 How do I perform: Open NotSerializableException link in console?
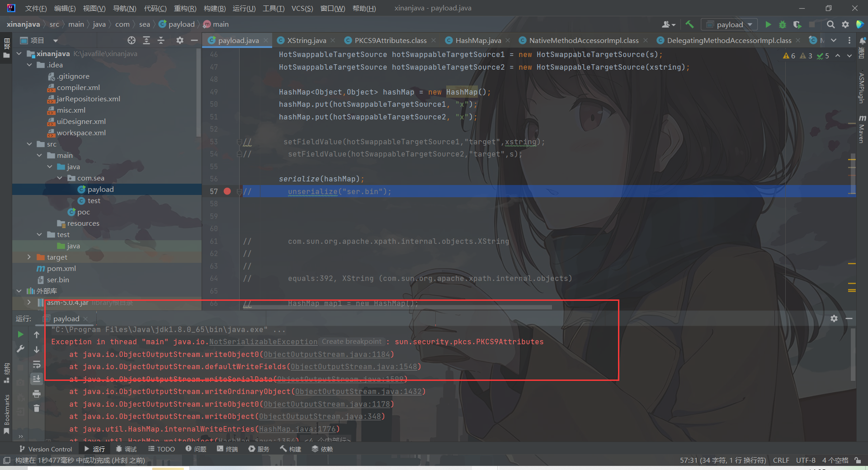click(x=263, y=342)
